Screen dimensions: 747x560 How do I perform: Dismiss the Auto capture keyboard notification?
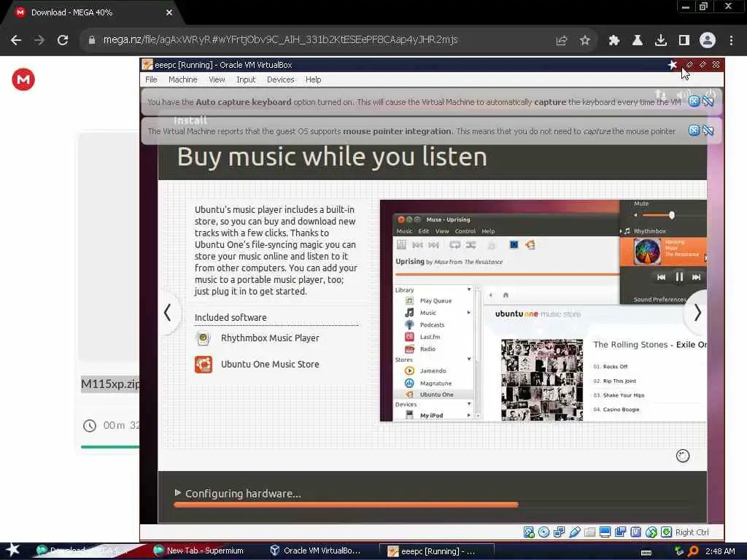694,101
